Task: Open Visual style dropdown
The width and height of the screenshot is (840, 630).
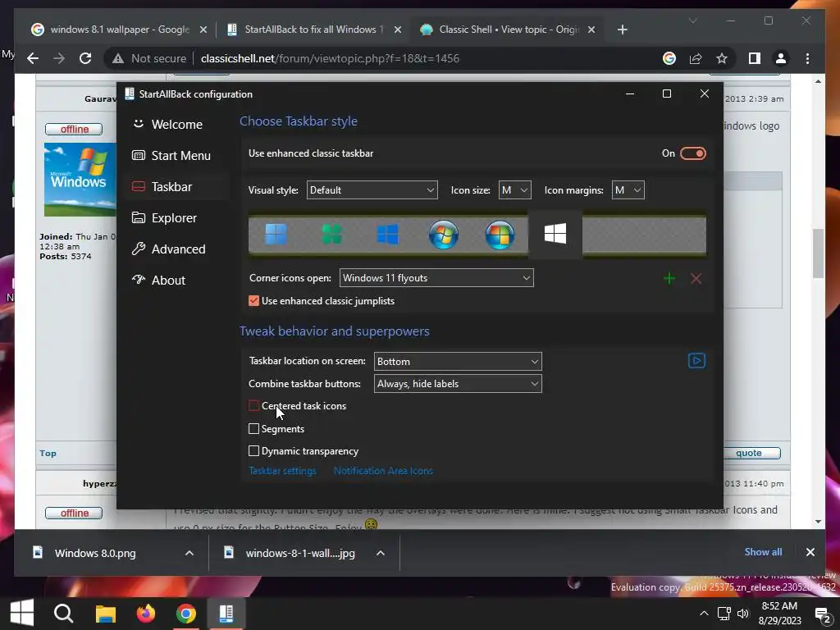Action: pos(372,190)
